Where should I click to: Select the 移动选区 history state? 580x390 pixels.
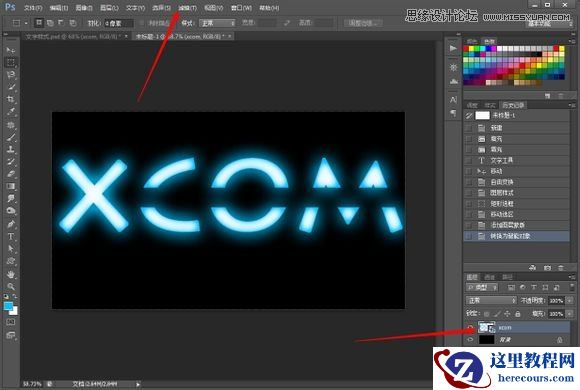click(517, 214)
